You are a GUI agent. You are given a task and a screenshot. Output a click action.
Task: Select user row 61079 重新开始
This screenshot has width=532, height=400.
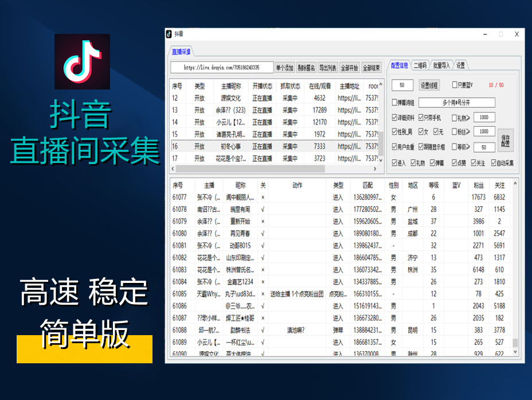click(341, 222)
